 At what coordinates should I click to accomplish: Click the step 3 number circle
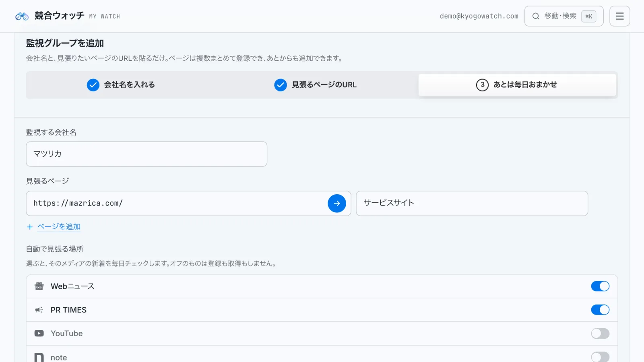482,85
